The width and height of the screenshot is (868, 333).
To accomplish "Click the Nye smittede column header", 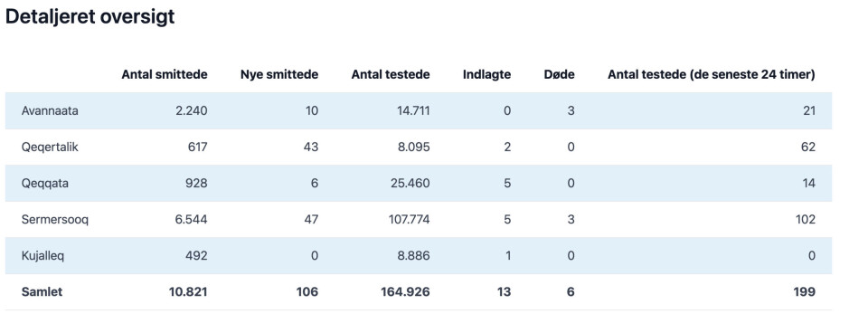I will (x=279, y=74).
